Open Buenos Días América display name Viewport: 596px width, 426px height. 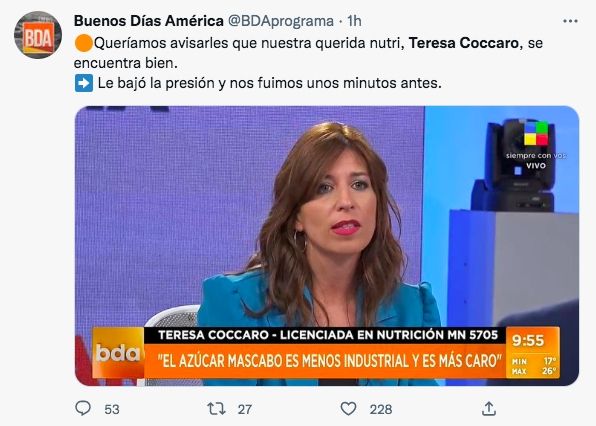point(149,21)
